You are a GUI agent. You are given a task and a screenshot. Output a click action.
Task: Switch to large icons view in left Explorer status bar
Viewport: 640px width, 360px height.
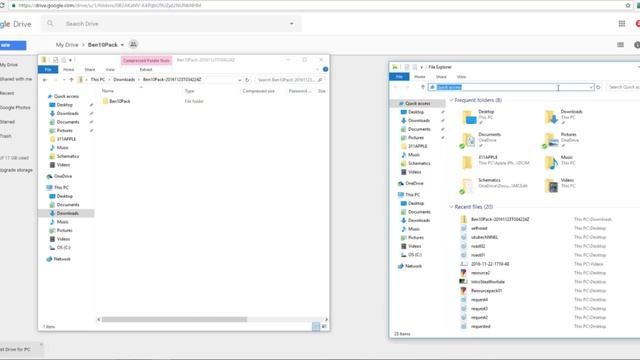coord(324,326)
